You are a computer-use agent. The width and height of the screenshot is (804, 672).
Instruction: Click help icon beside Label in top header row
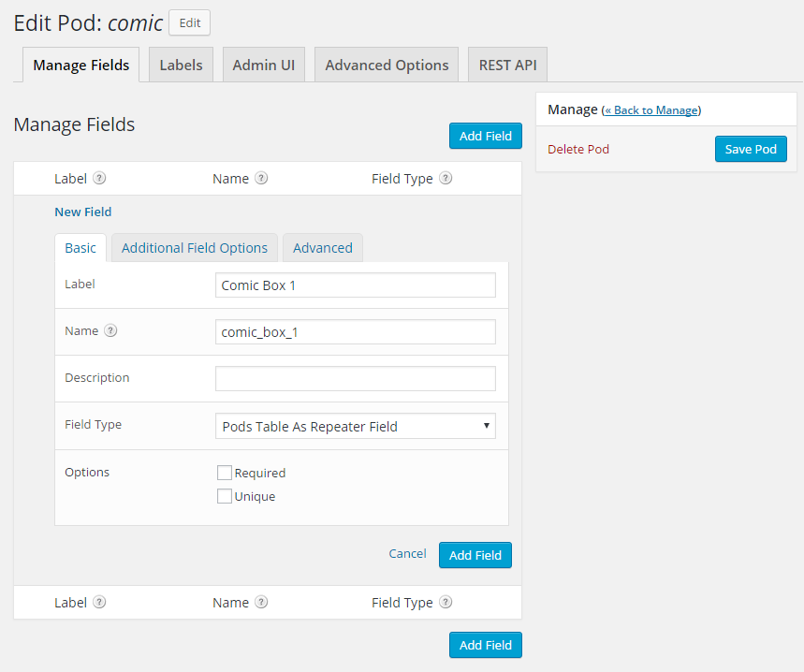99,179
